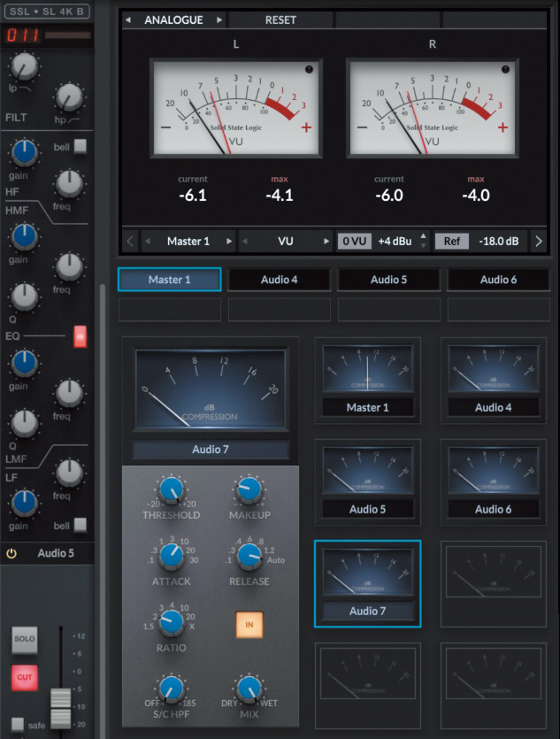
Task: Toggle the Ref level button
Action: (x=451, y=242)
